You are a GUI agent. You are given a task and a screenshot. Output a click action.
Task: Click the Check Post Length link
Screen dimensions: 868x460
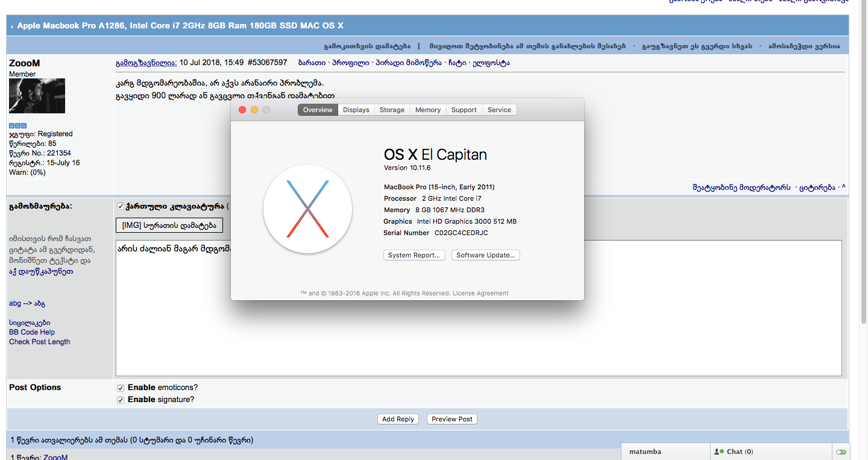(40, 342)
